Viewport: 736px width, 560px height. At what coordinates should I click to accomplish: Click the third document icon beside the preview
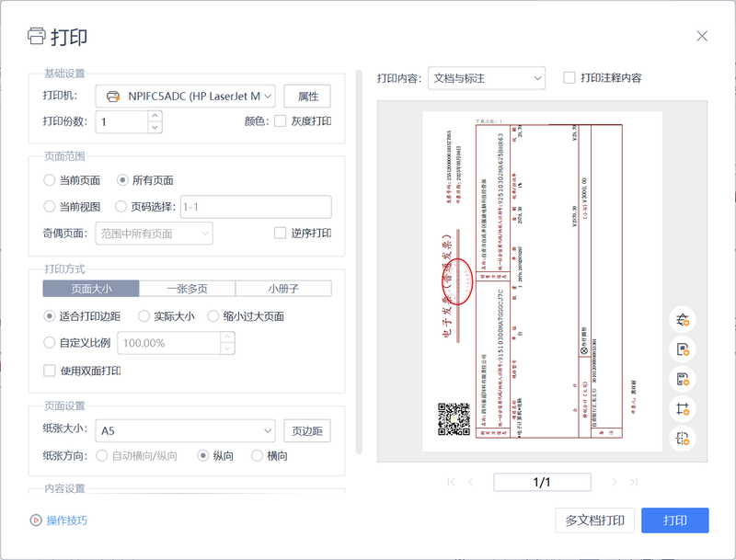(682, 379)
